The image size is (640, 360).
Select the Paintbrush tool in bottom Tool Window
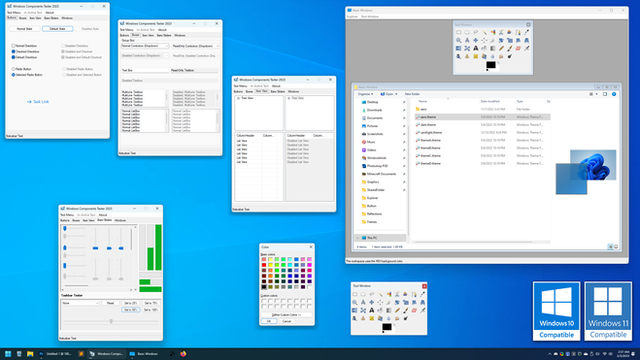point(405,311)
